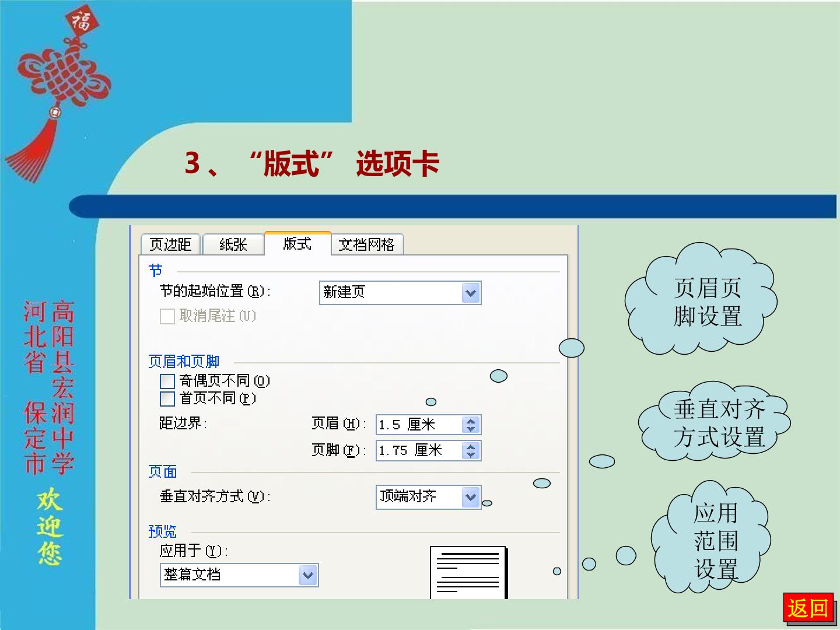
Task: Click the 节 section heading
Action: click(x=155, y=271)
